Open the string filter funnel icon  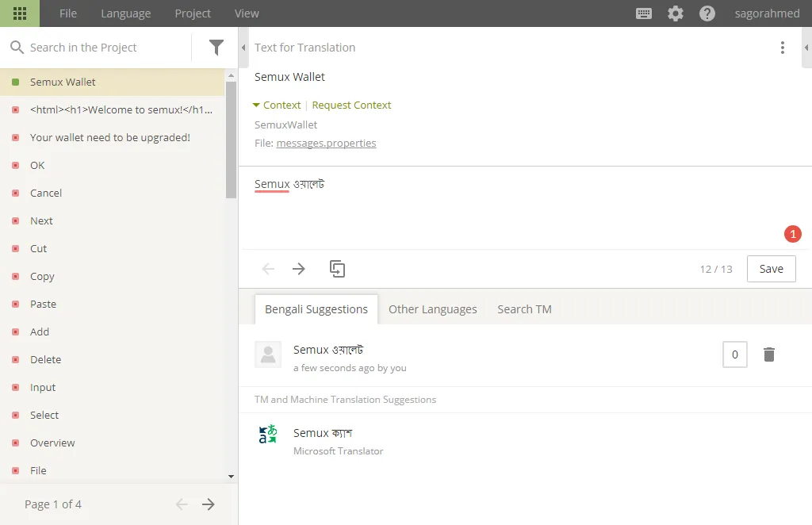[216, 48]
